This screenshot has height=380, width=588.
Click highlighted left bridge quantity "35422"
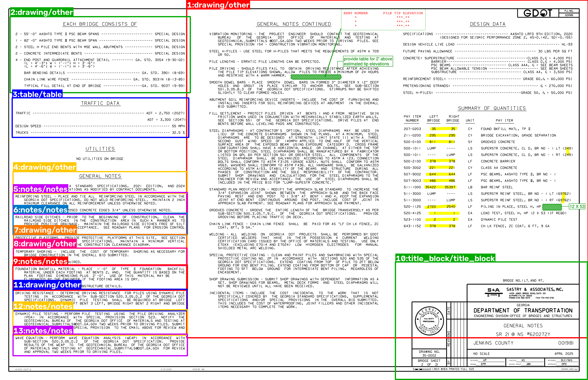[430, 187]
